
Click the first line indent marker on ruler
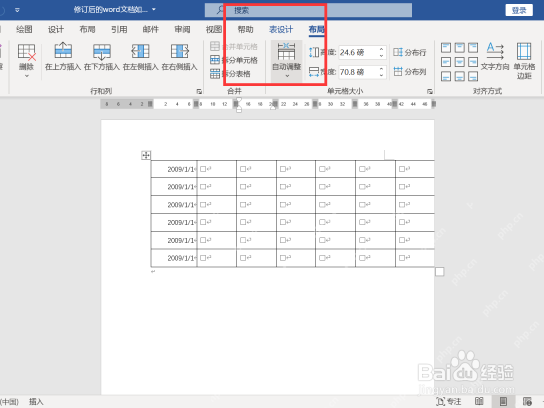239,100
